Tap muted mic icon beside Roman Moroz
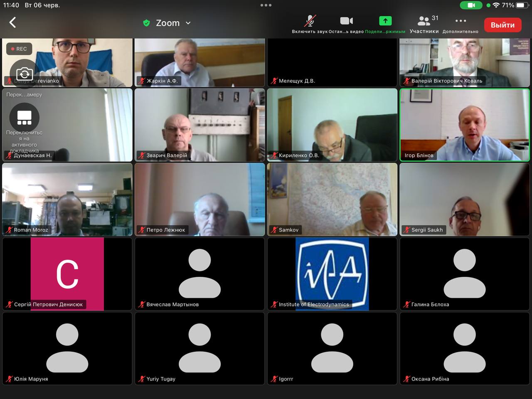The width and height of the screenshot is (532, 399). tap(9, 230)
